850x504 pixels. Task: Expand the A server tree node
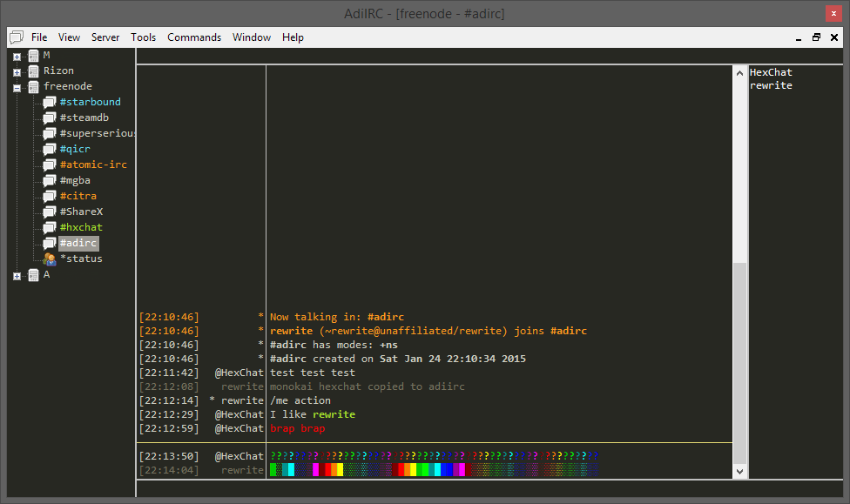[17, 275]
